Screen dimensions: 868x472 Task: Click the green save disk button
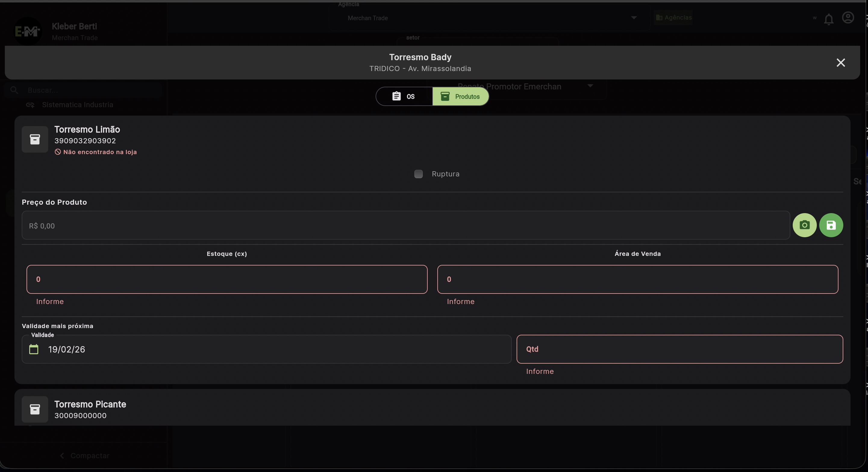pyautogui.click(x=831, y=225)
